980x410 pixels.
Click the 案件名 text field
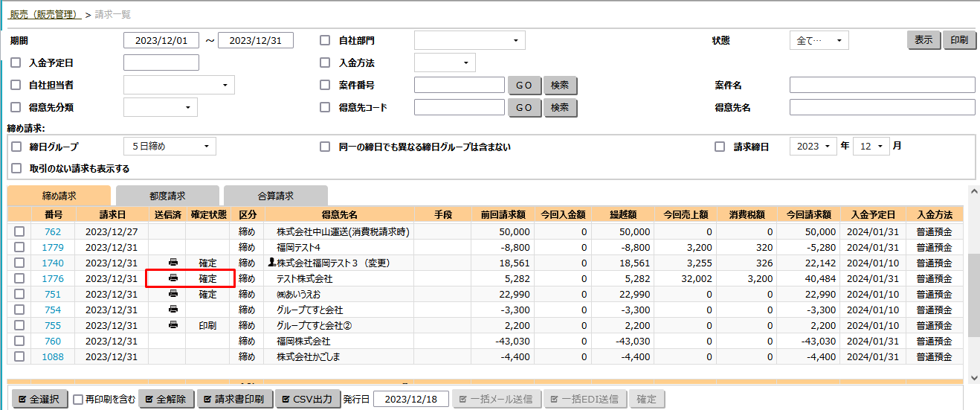(882, 85)
